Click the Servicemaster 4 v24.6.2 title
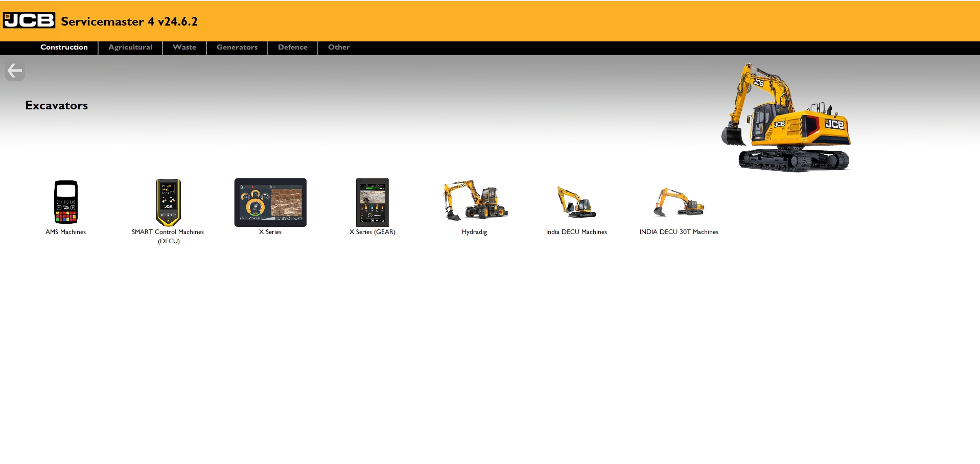This screenshot has height=464, width=980. [x=129, y=21]
